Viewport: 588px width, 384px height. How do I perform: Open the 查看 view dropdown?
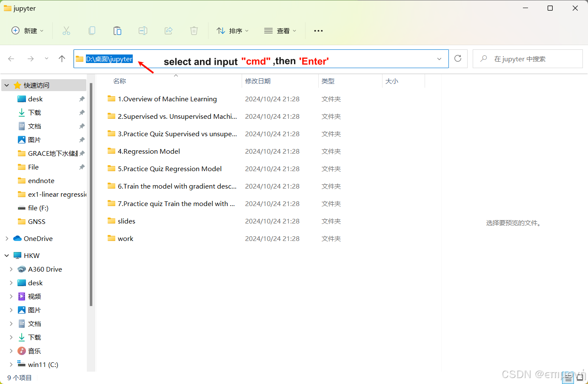(x=280, y=30)
